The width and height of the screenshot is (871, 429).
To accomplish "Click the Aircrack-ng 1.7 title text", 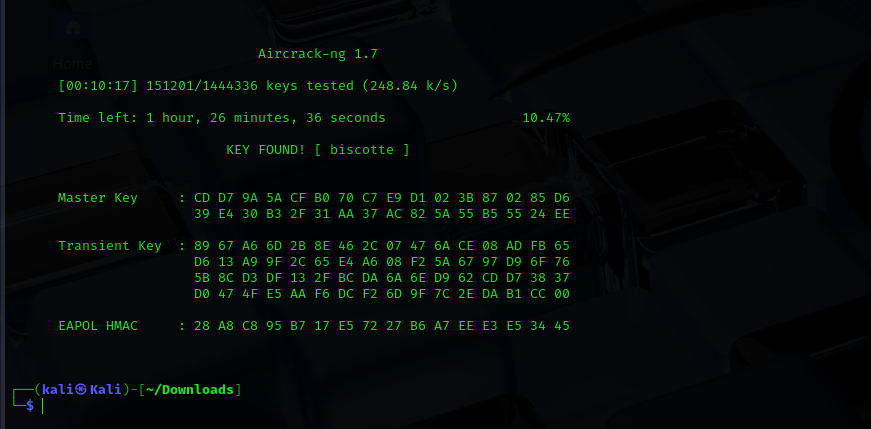I will click(x=318, y=54).
